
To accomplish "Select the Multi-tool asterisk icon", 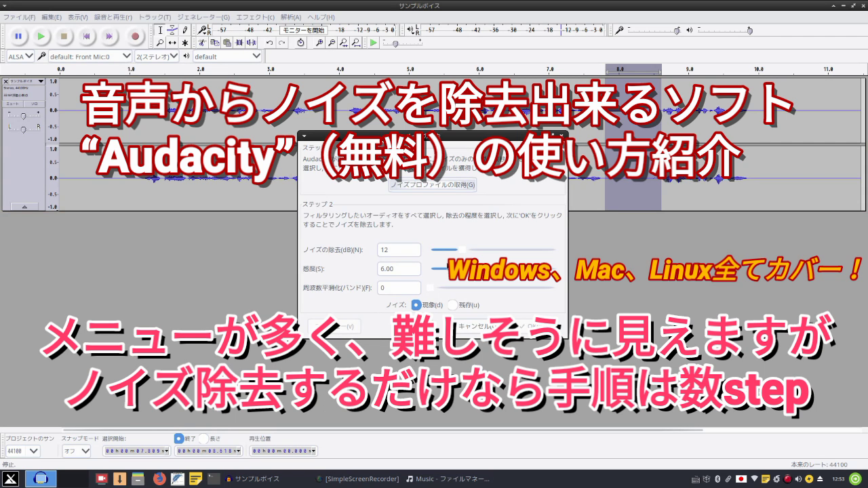I will coord(184,43).
